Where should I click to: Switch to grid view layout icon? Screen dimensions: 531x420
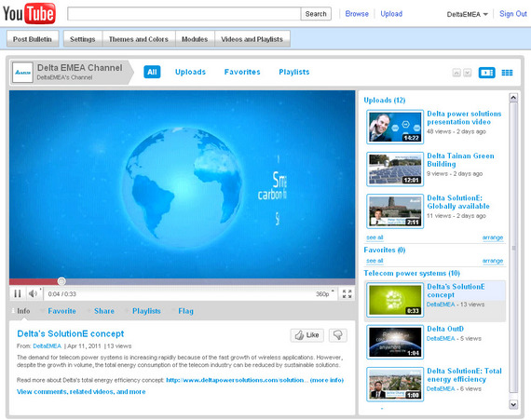[507, 73]
